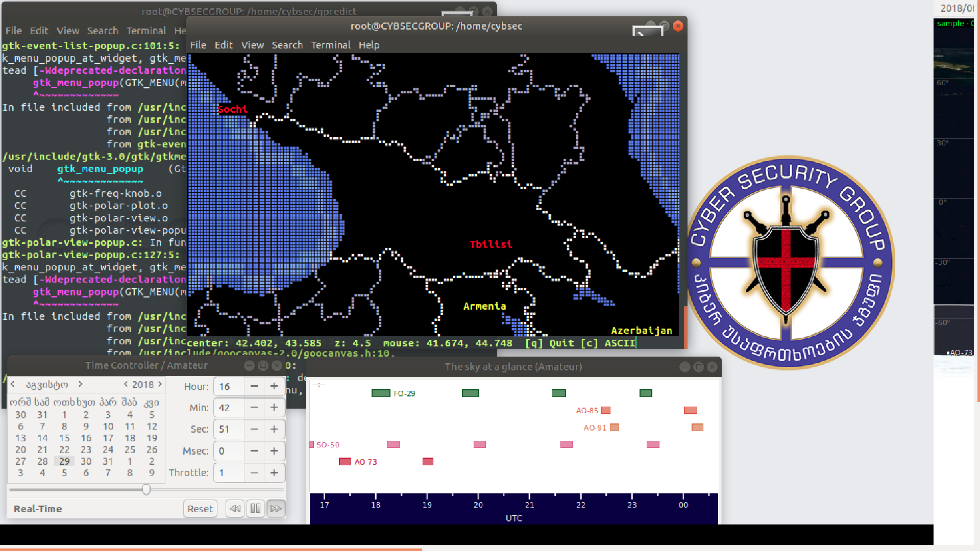Click the time slider handle
980x551 pixels.
click(x=146, y=490)
